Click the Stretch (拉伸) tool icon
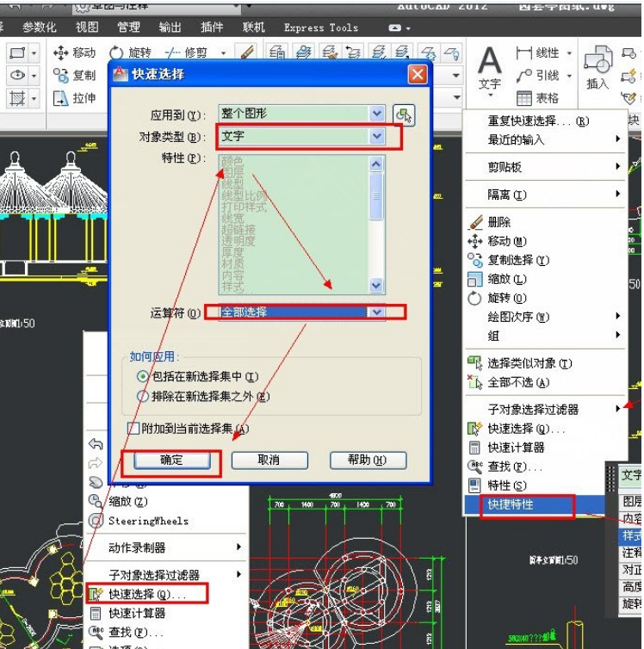The width and height of the screenshot is (644, 649). pyautogui.click(x=60, y=98)
